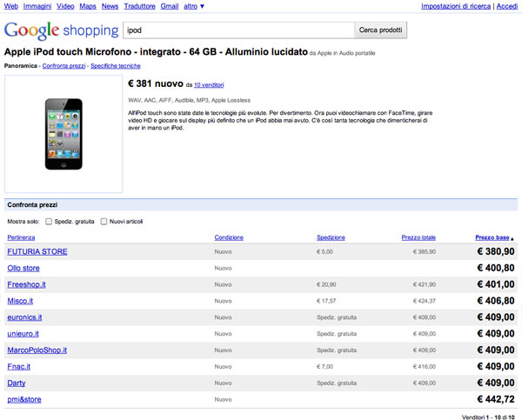Open the '10 venditori' link

[209, 85]
